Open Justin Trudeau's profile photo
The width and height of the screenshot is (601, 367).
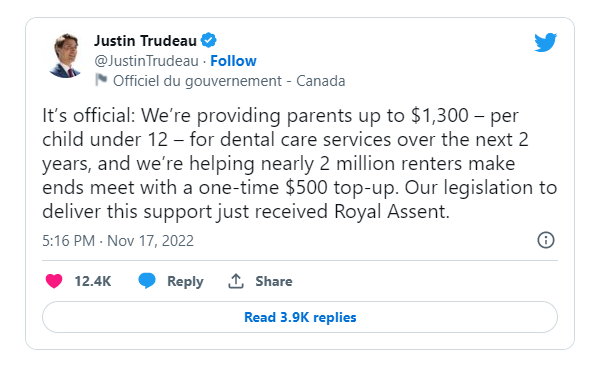[x=66, y=56]
